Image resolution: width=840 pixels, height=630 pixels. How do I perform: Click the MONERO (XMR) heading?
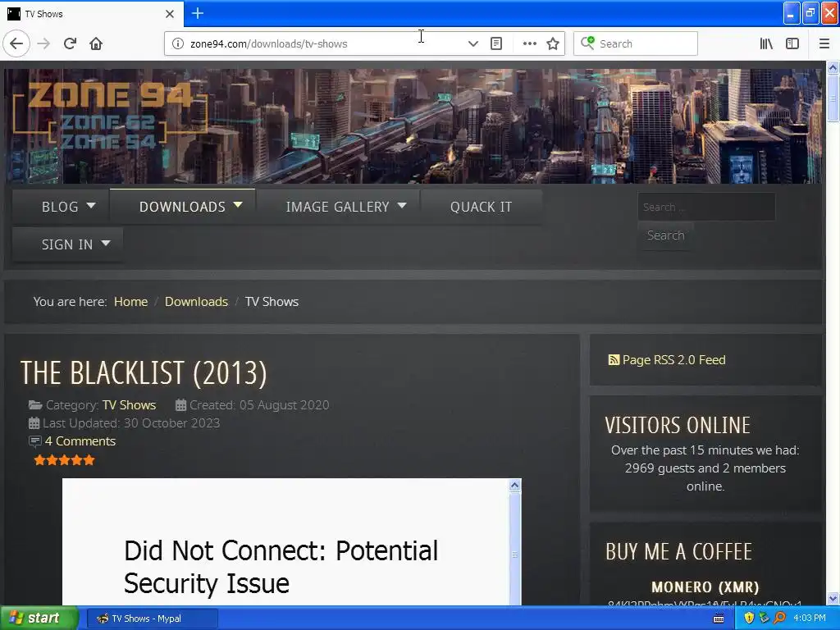tap(705, 587)
